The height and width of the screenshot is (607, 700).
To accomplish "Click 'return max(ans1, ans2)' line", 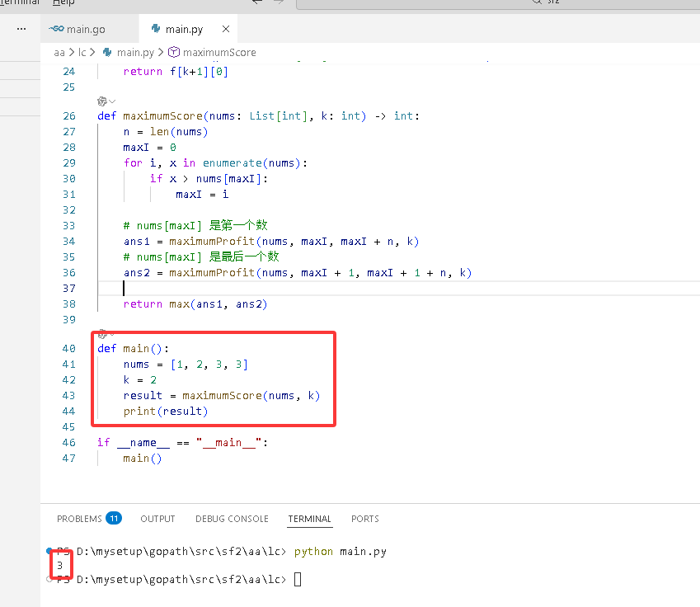I will 195,304.
